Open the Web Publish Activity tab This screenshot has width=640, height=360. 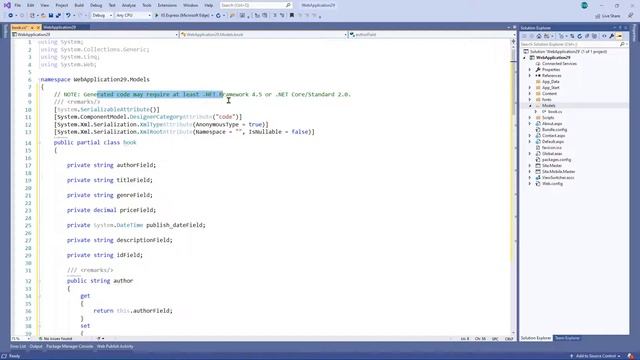pyautogui.click(x=115, y=347)
